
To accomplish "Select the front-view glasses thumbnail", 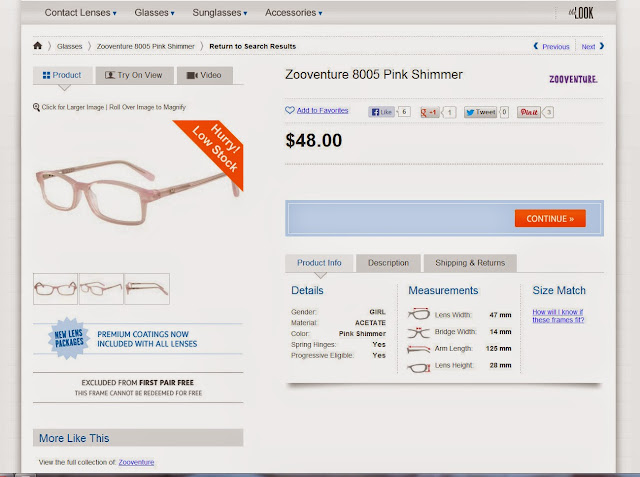I will click(x=55, y=289).
